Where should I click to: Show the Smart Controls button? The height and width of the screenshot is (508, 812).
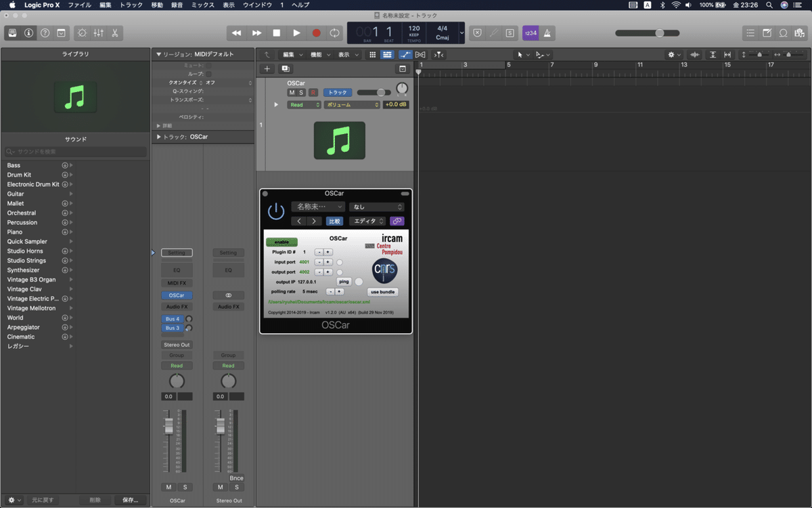[x=83, y=33]
